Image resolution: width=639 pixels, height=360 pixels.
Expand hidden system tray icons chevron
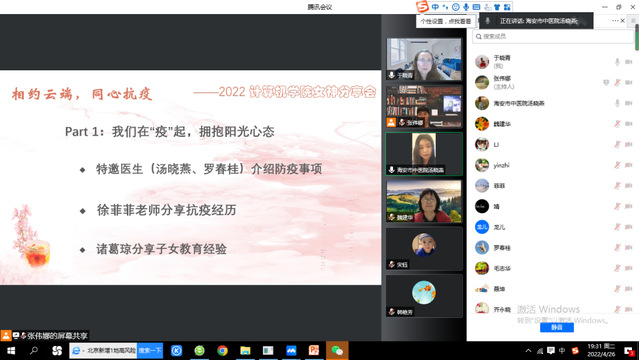(528, 351)
